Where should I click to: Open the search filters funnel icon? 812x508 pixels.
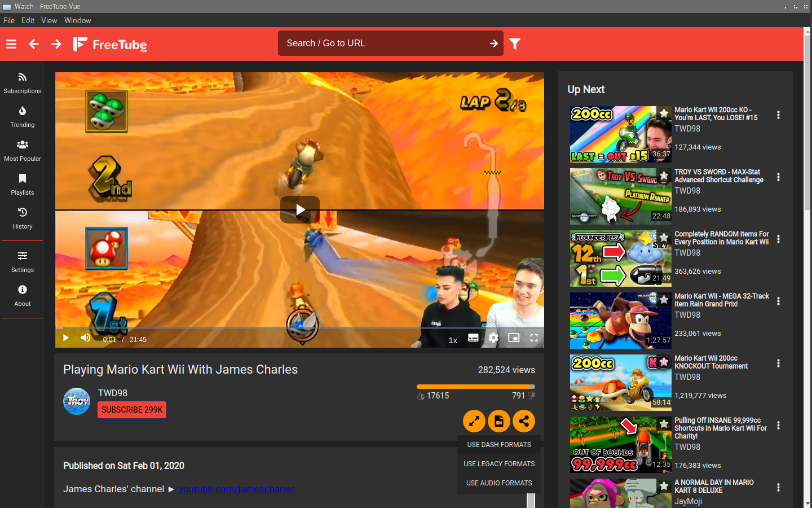pyautogui.click(x=515, y=44)
